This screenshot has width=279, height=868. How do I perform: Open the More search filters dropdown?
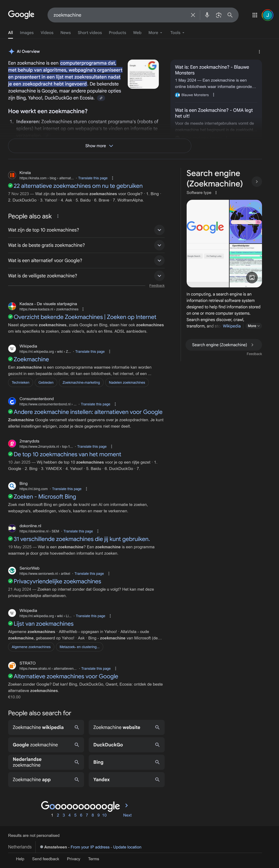coord(156,33)
